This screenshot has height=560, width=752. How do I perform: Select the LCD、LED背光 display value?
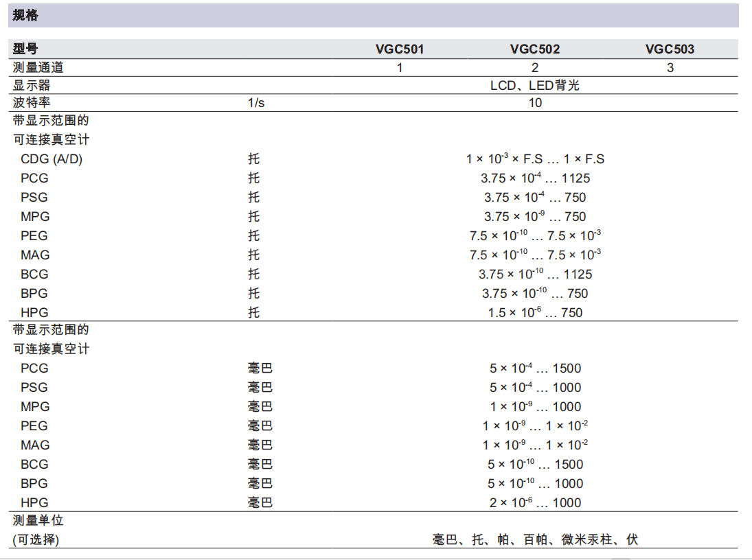pos(534,85)
